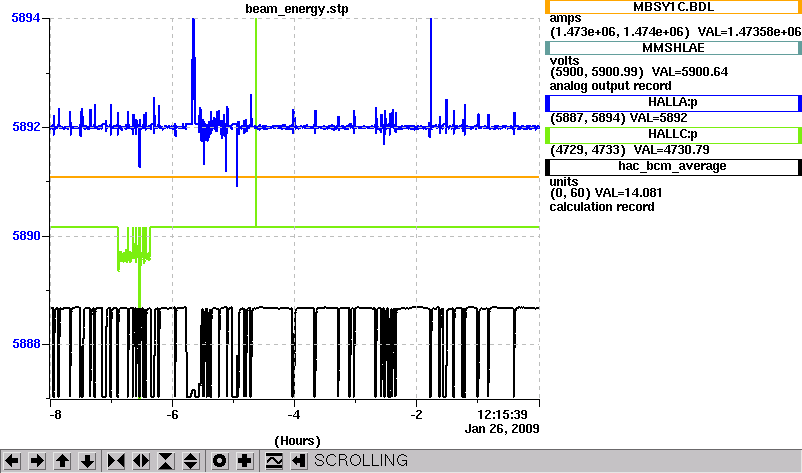The width and height of the screenshot is (802, 473).
Task: Shift the plot up with the up arrow
Action: tap(62, 461)
